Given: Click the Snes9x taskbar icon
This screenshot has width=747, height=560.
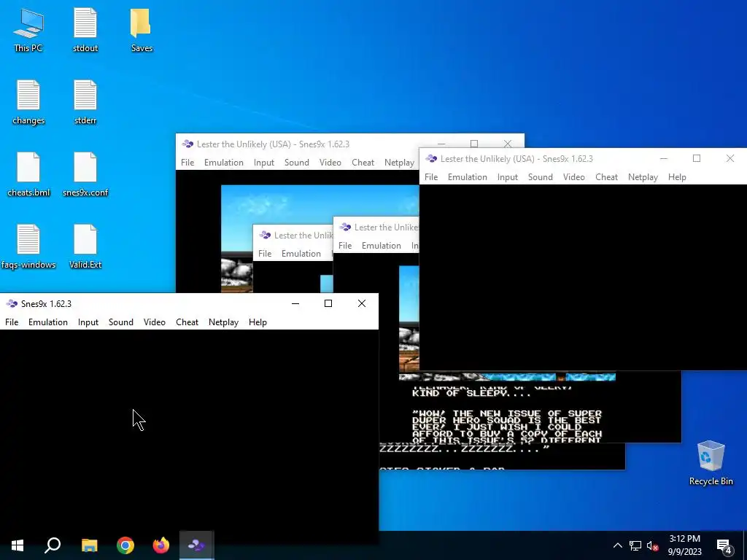Looking at the screenshot, I should [196, 545].
